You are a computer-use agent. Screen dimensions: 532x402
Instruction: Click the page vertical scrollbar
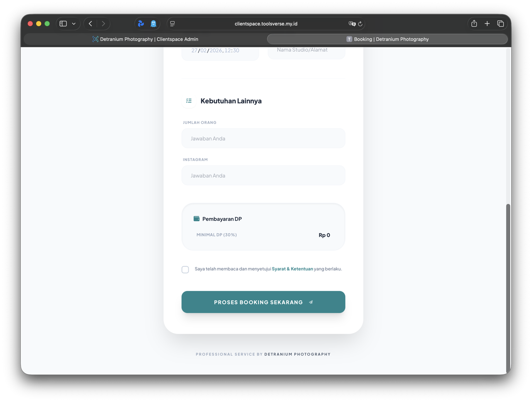click(x=508, y=287)
